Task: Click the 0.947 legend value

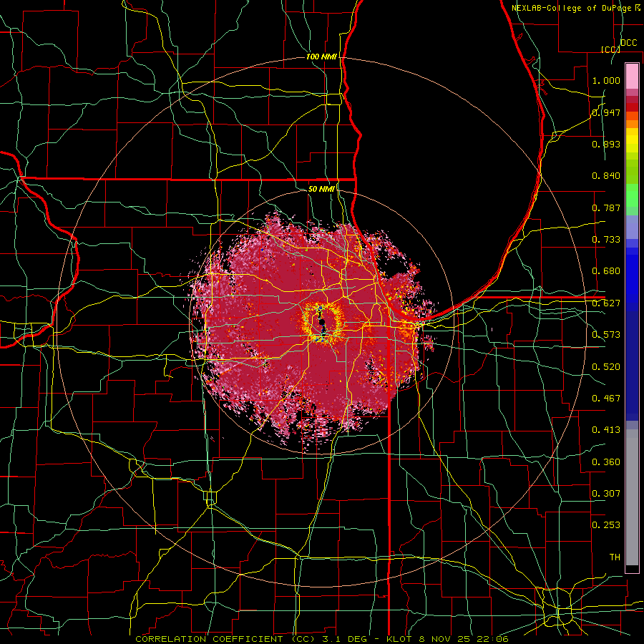Action: [606, 112]
